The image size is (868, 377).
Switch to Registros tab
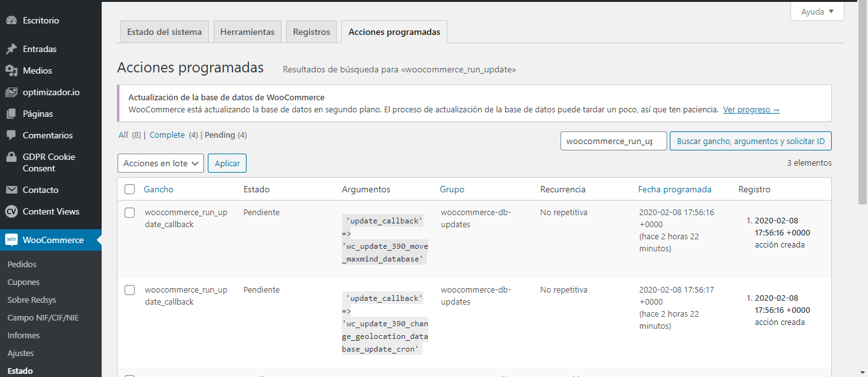[311, 32]
